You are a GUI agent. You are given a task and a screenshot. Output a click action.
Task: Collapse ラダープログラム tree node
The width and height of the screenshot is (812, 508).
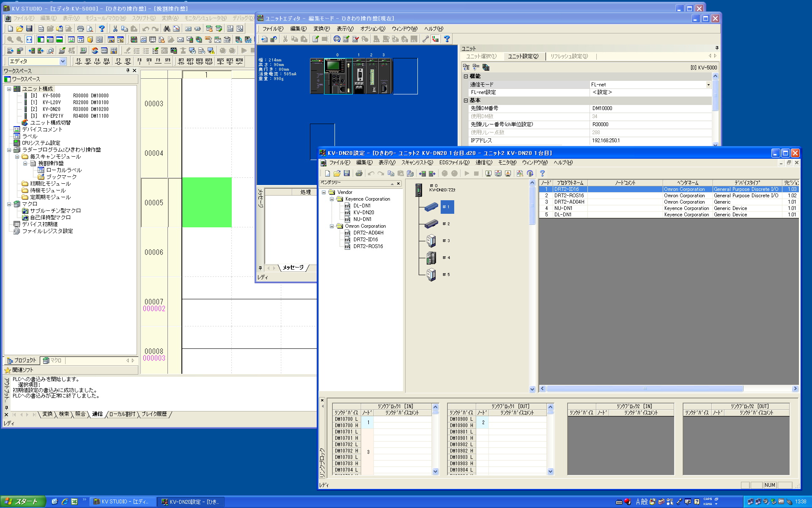[x=9, y=150]
